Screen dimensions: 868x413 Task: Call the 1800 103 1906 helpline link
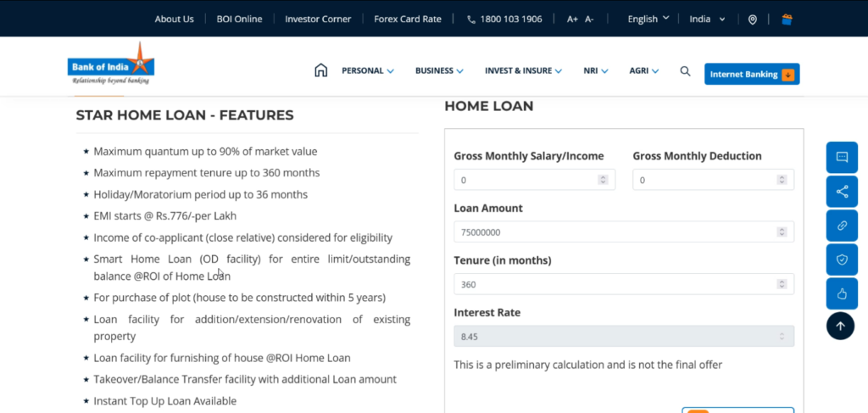[x=504, y=19]
